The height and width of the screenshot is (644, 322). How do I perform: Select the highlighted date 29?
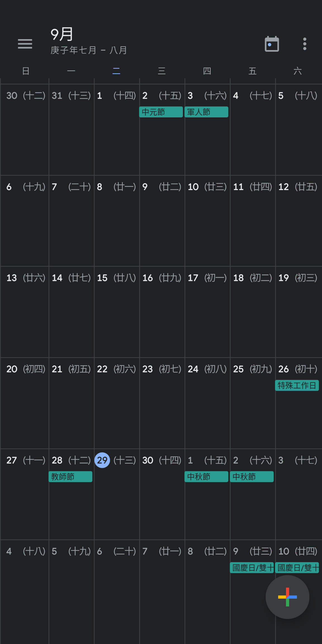pyautogui.click(x=102, y=460)
